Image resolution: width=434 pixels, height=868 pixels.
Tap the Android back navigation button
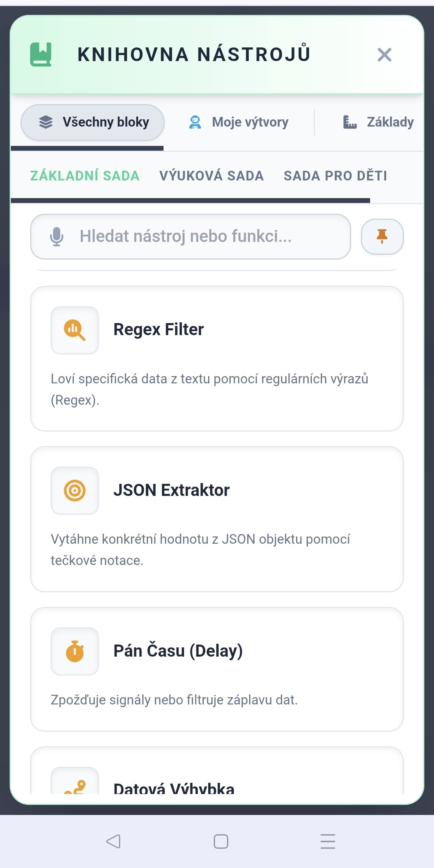pos(113,841)
